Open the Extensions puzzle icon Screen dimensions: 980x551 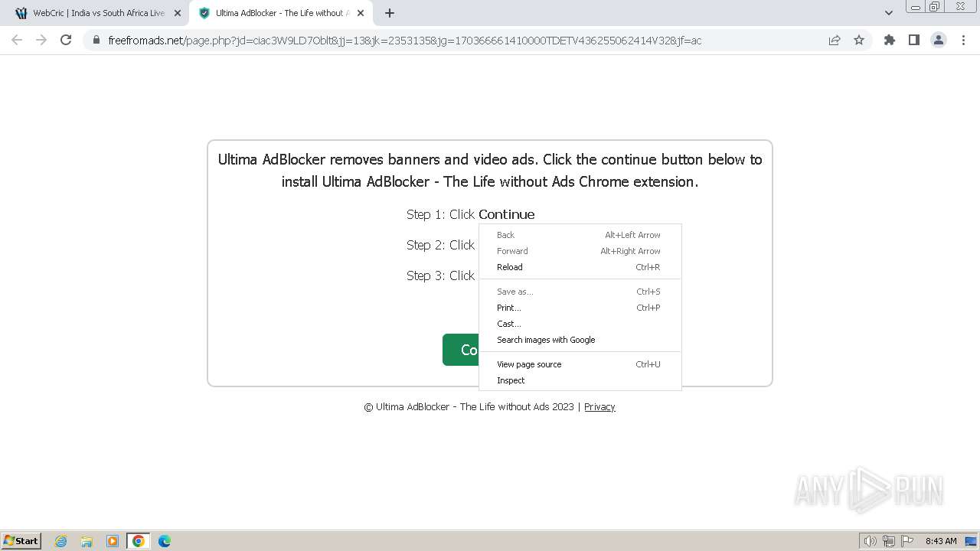tap(889, 40)
